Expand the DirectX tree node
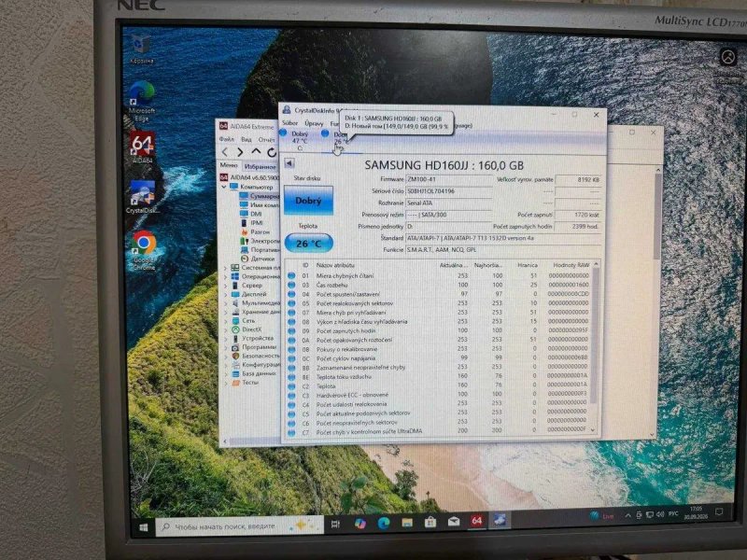Image resolution: width=747 pixels, height=560 pixels. [226, 329]
